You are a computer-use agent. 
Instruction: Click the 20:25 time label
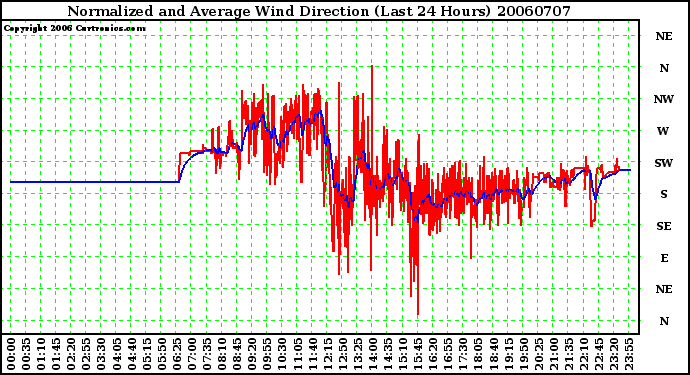538,354
